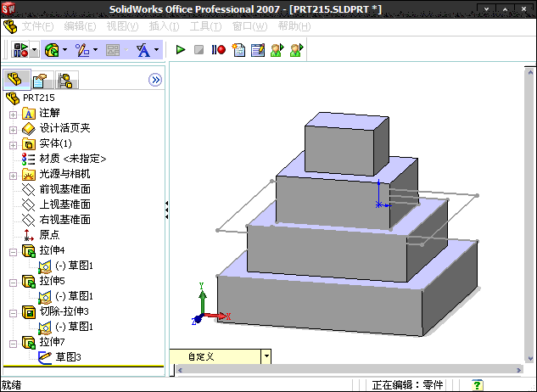Image resolution: width=537 pixels, height=392 pixels.
Task: Click the double-arrow panel expand button
Action: pyautogui.click(x=155, y=80)
